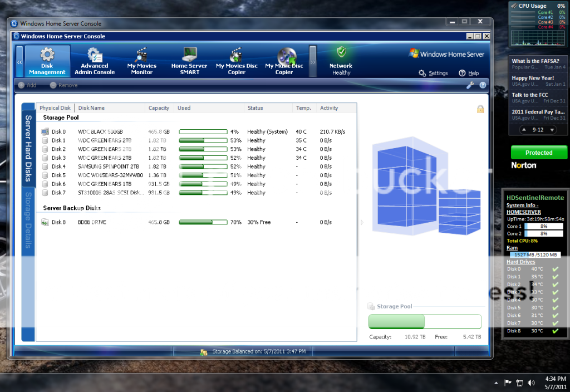Click the padlock icon above the server graphic
This screenshot has height=392, width=570.
click(480, 109)
